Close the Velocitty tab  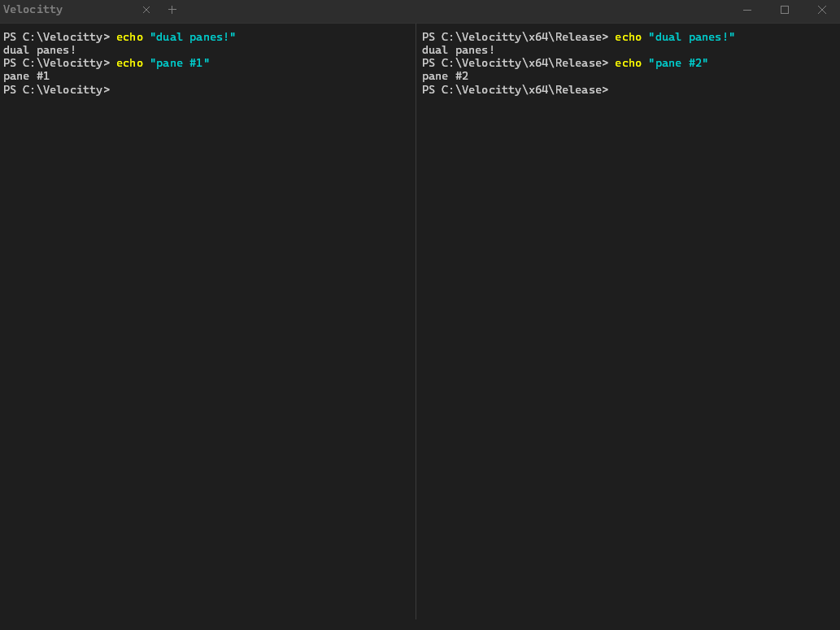click(146, 10)
